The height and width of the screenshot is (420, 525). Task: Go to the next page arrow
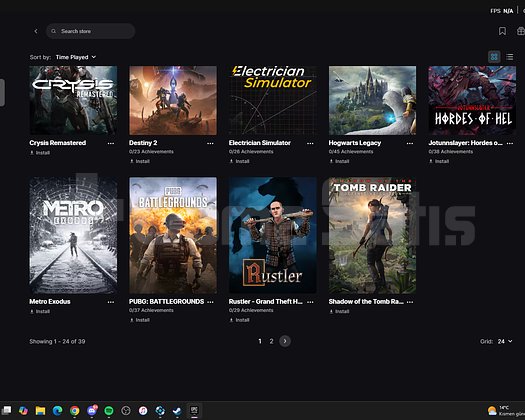point(285,341)
